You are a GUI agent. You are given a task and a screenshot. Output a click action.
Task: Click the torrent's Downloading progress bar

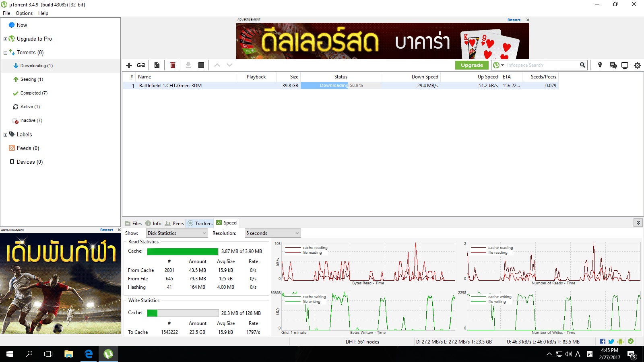340,86
